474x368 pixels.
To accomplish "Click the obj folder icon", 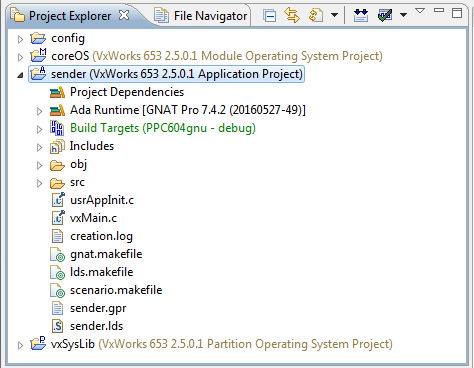I will pos(57,165).
